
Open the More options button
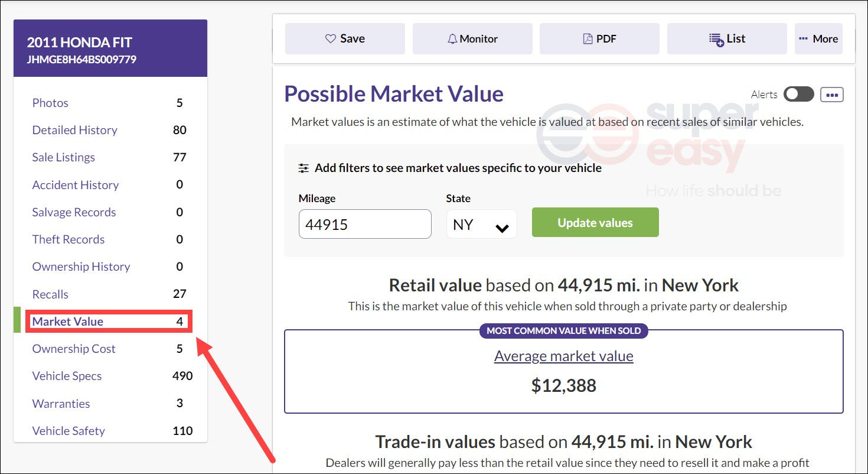(x=818, y=39)
